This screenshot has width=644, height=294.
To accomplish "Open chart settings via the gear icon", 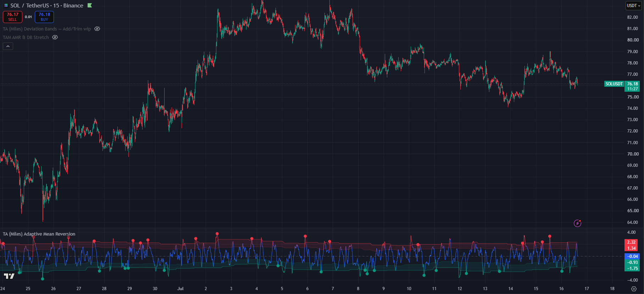I will (x=634, y=289).
